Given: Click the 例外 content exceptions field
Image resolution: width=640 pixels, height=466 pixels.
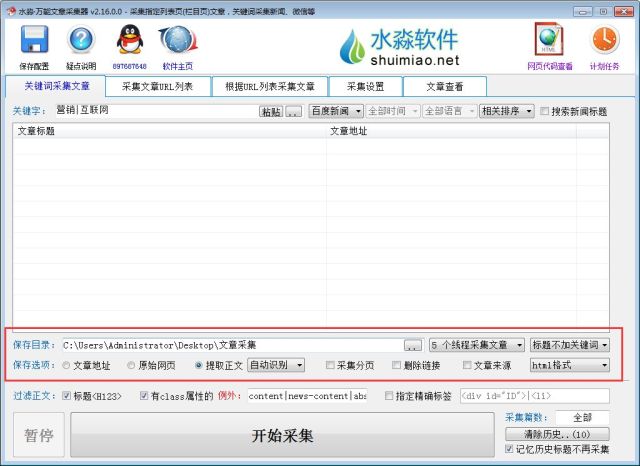Looking at the screenshot, I should tap(307, 396).
